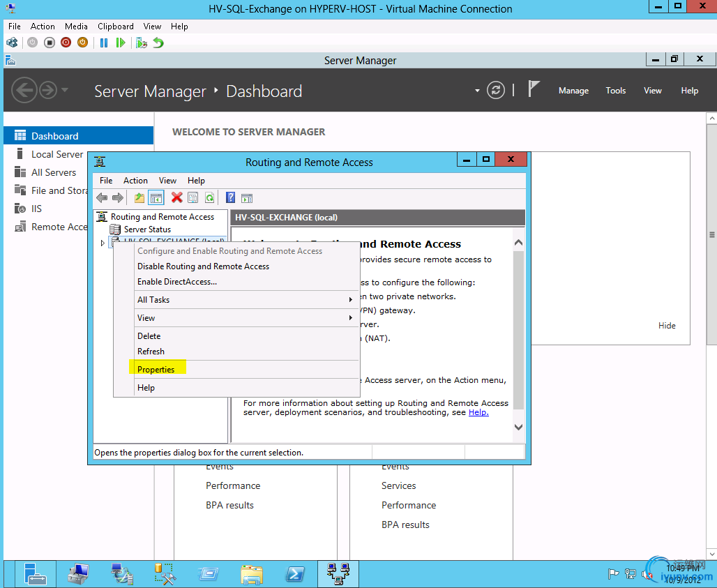Refresh the Server Manager dashboard

click(x=496, y=90)
